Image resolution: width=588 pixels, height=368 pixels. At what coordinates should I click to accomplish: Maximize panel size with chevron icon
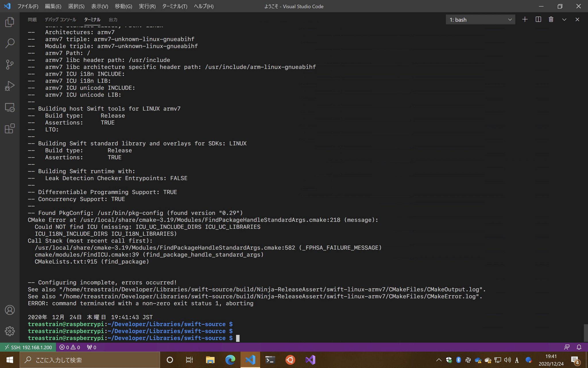click(564, 20)
